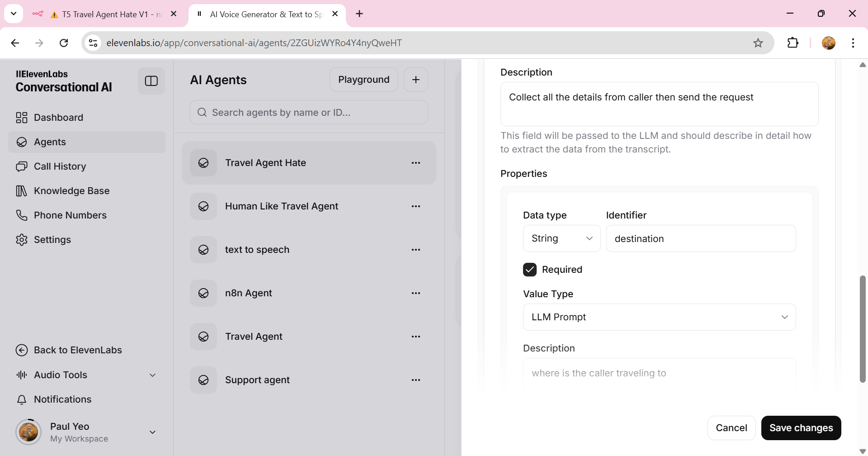Select the Support agent entry
The height and width of the screenshot is (456, 868).
coord(309,380)
